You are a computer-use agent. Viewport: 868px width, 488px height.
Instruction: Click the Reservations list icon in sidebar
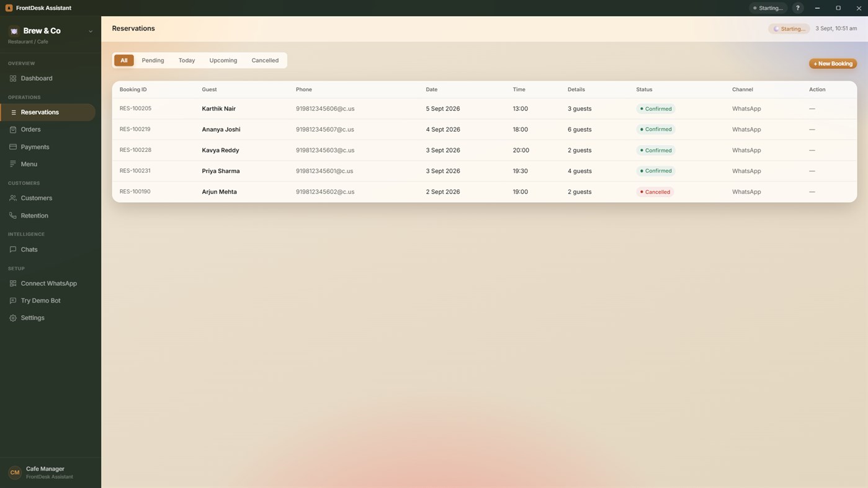[13, 112]
